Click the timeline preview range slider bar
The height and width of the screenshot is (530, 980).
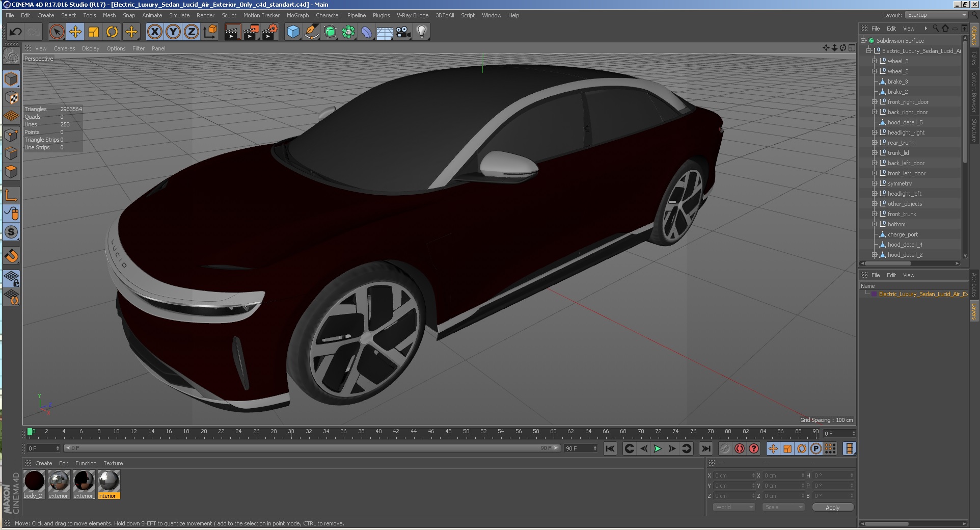coord(312,448)
